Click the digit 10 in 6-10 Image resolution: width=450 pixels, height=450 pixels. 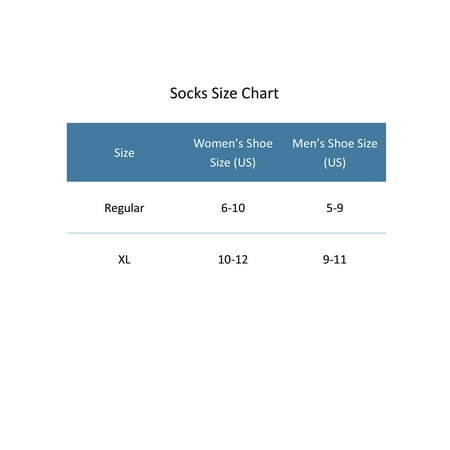click(x=238, y=208)
